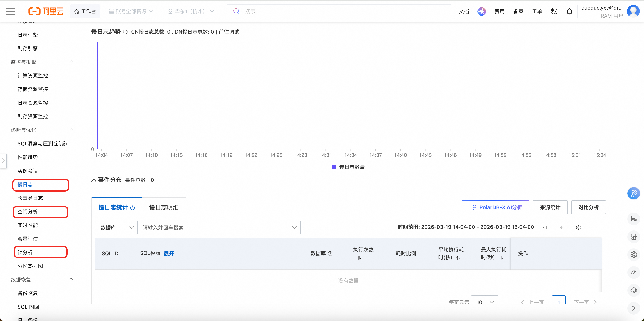Screen dimensions: 644x321
Task: Collapse the 事件分布 section
Action: click(94, 180)
